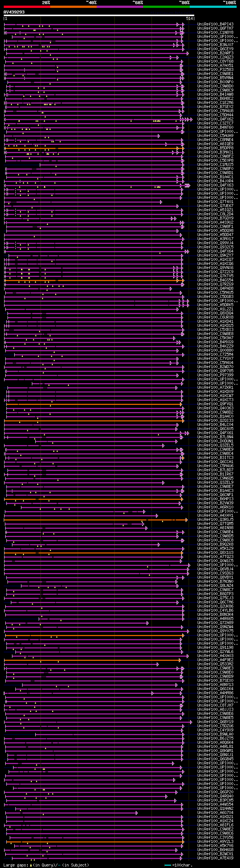The width and height of the screenshot is (240, 868).
Task: Select label UniRef100_Q4PAD8
Action: click(x=215, y=288)
